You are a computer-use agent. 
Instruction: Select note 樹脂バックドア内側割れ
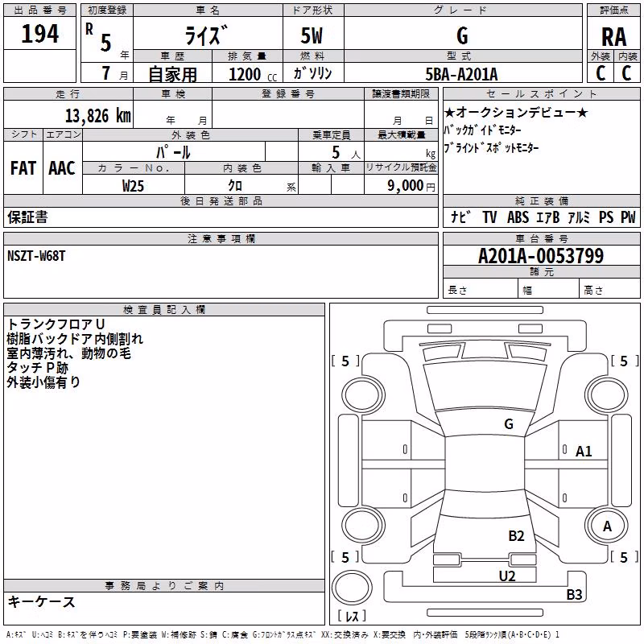[75, 338]
